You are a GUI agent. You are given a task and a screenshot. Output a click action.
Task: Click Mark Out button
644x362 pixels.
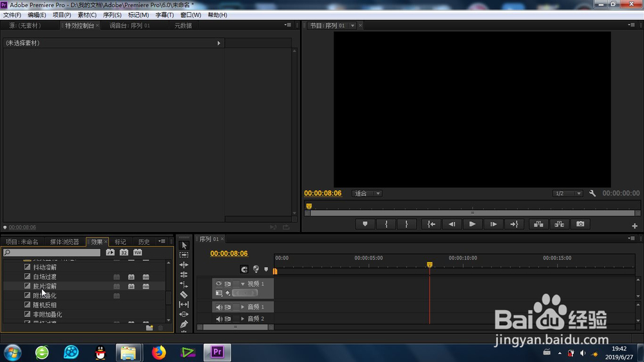coord(406,224)
